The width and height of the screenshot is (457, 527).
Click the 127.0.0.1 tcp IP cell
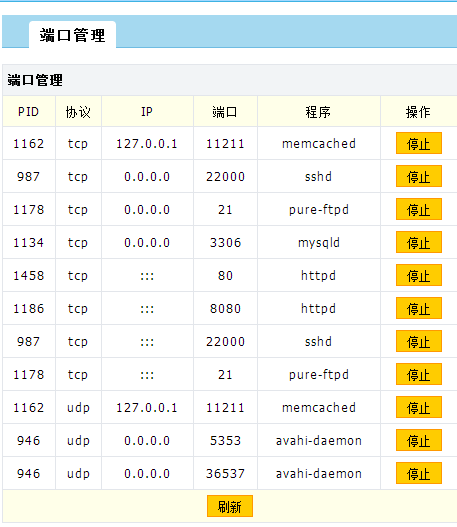pyautogui.click(x=147, y=144)
